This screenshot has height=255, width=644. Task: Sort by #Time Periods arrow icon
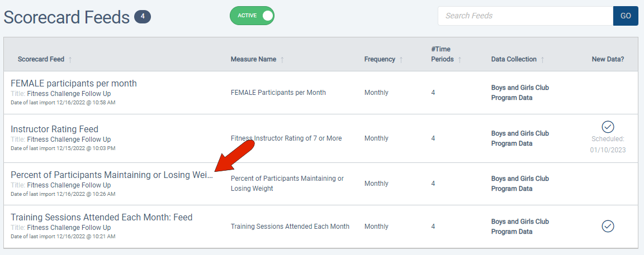[x=460, y=60]
